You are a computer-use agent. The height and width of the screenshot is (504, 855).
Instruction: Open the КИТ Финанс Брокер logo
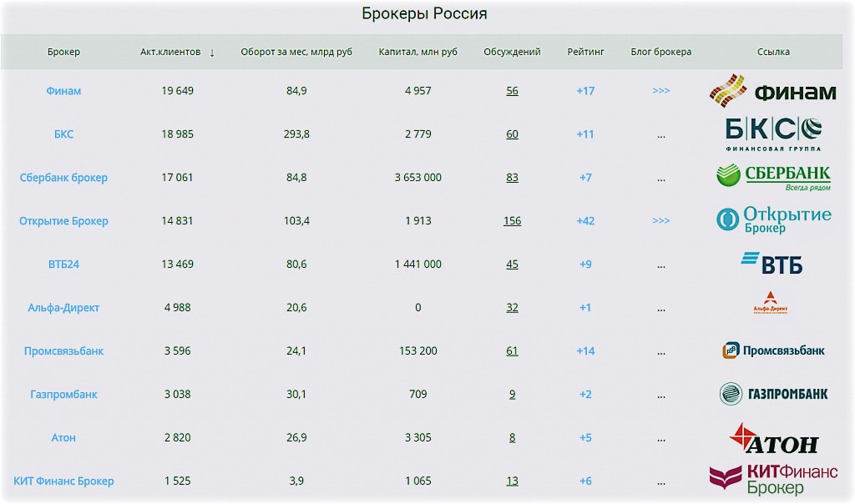(772, 481)
